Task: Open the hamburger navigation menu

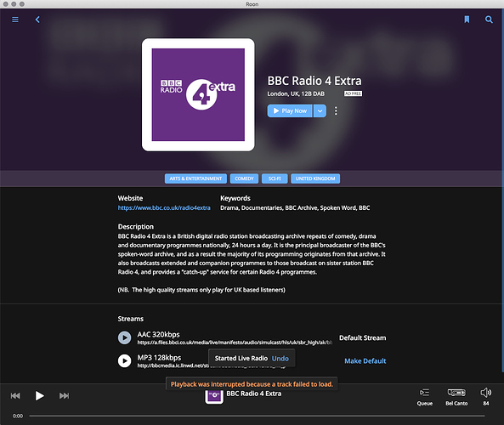Action: point(15,20)
